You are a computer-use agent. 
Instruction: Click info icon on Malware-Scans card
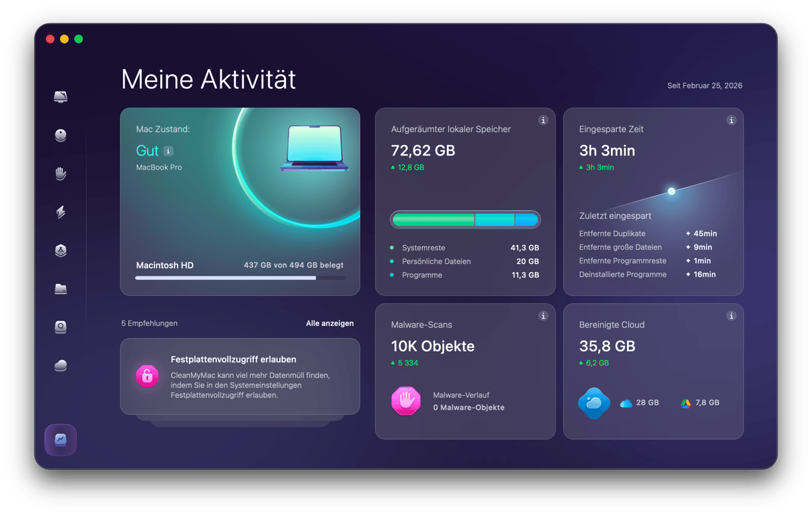[x=543, y=316]
